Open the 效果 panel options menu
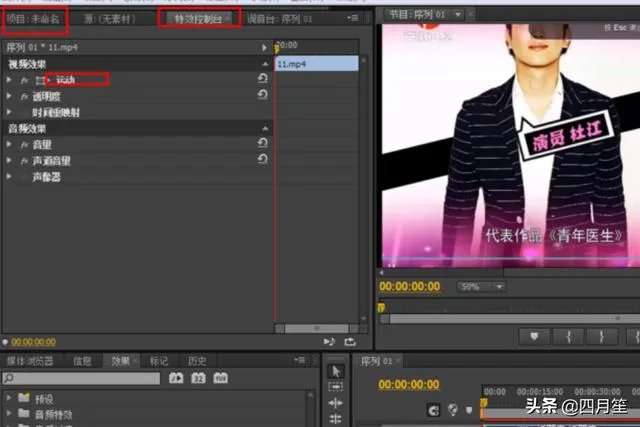 (300, 360)
